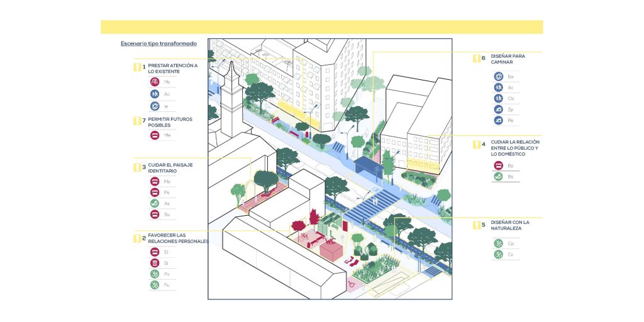
Task: Click the 'Diseñar para caminar' heading
Action: click(508, 59)
